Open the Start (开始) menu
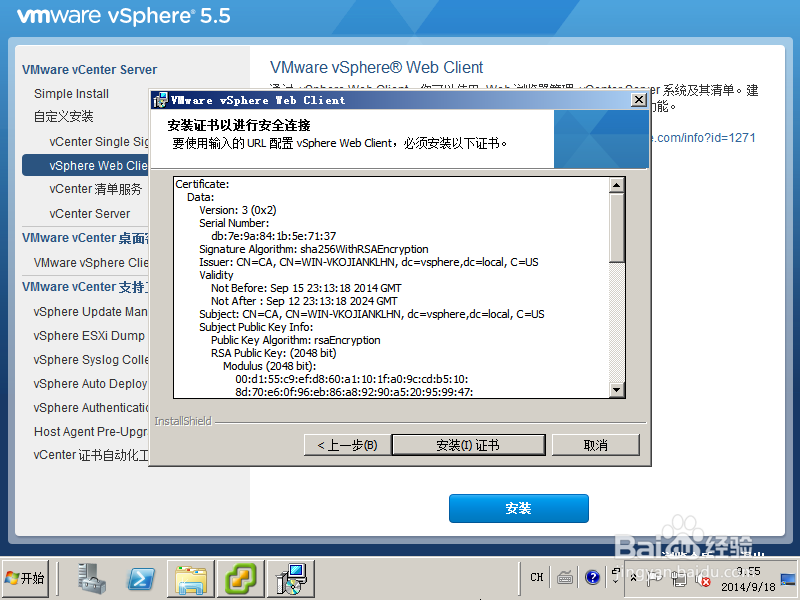The width and height of the screenshot is (800, 600). click(x=26, y=578)
